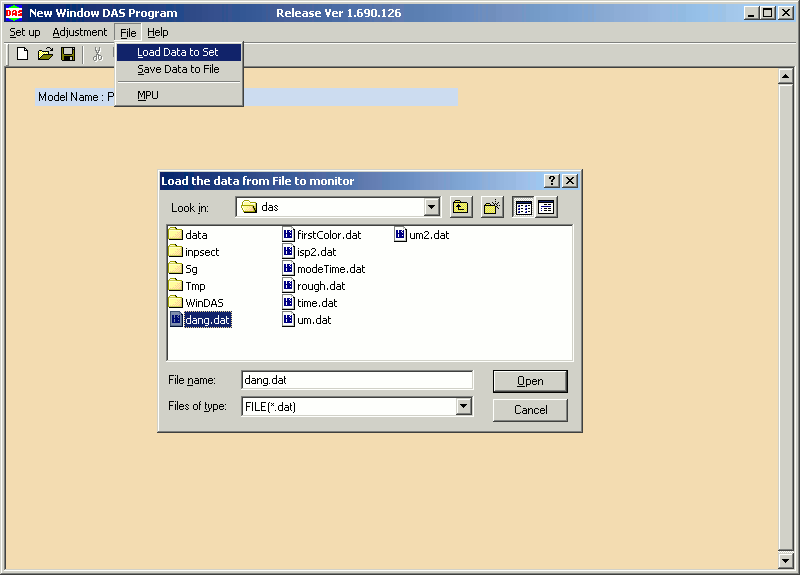Image resolution: width=800 pixels, height=575 pixels.
Task: Click the main window scroll down arrow
Action: [785, 561]
